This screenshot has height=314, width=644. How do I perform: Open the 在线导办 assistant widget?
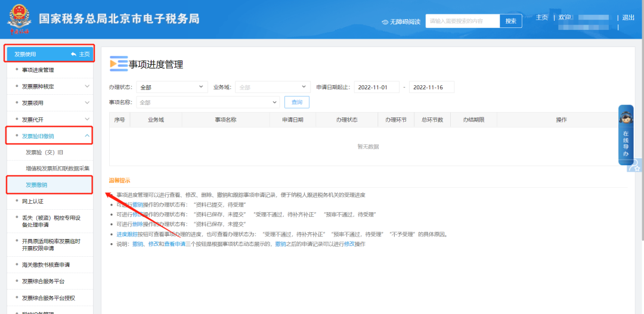(626, 135)
